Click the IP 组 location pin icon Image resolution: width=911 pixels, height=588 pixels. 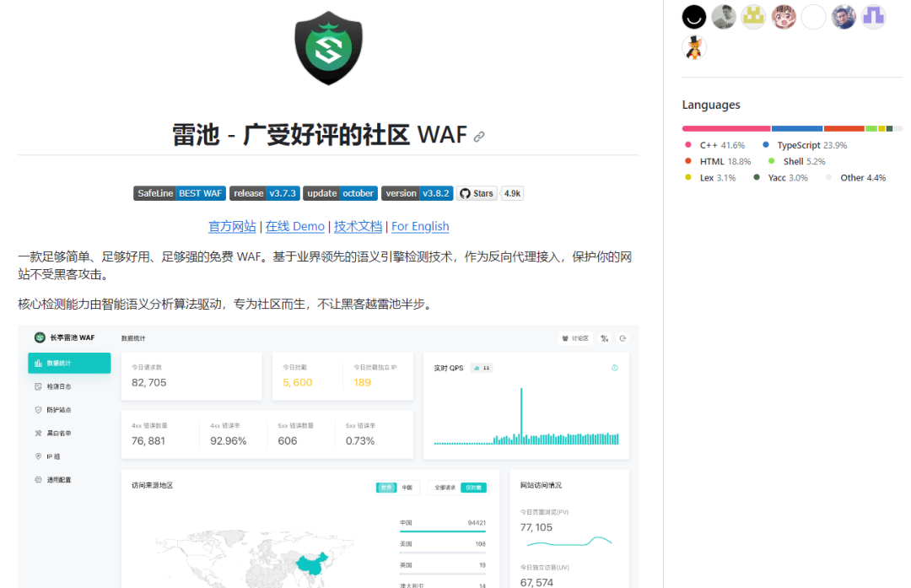pos(38,456)
